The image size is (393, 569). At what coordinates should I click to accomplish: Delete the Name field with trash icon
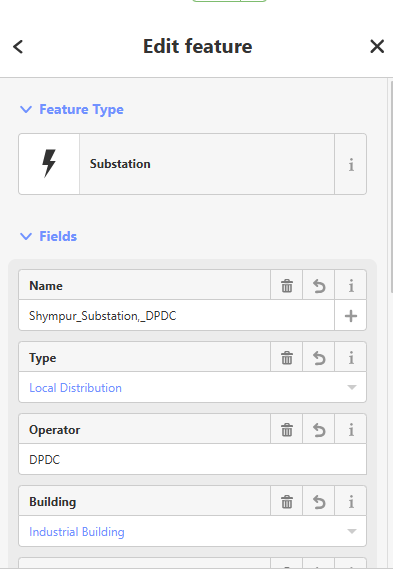pos(286,286)
